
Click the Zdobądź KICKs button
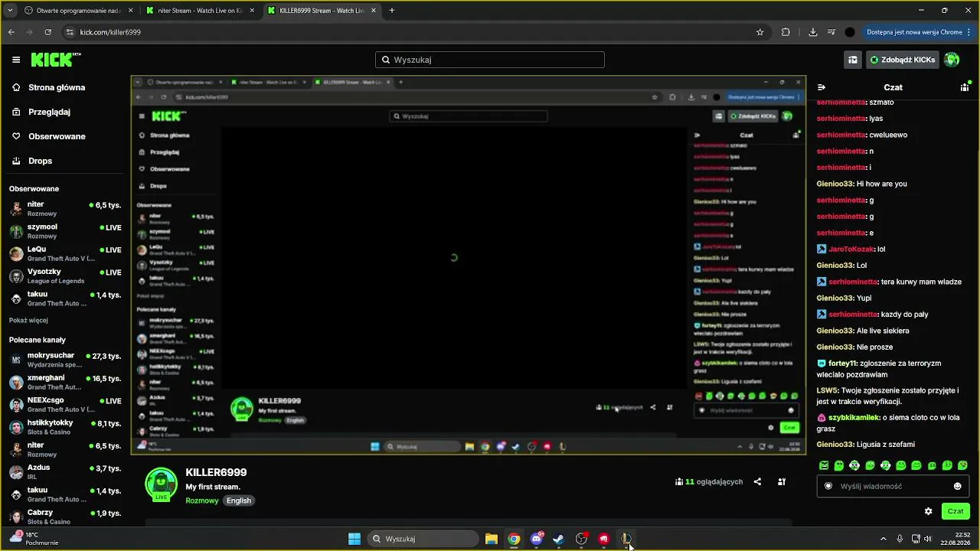tap(902, 60)
